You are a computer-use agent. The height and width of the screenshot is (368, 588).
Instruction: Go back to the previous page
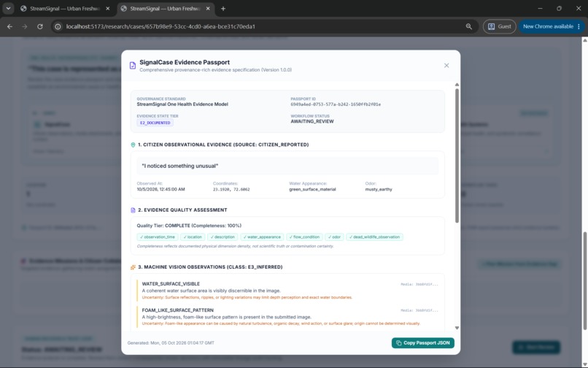tap(9, 26)
